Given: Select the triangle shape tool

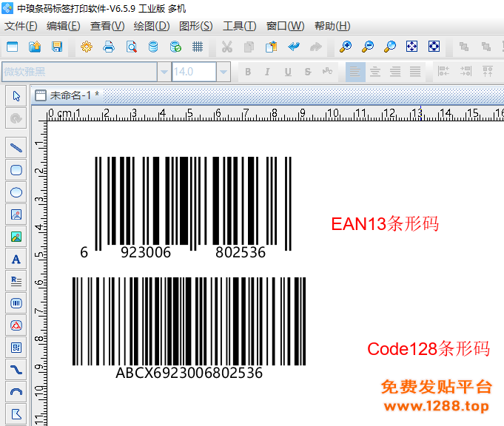Looking at the screenshot, I should tap(16, 325).
